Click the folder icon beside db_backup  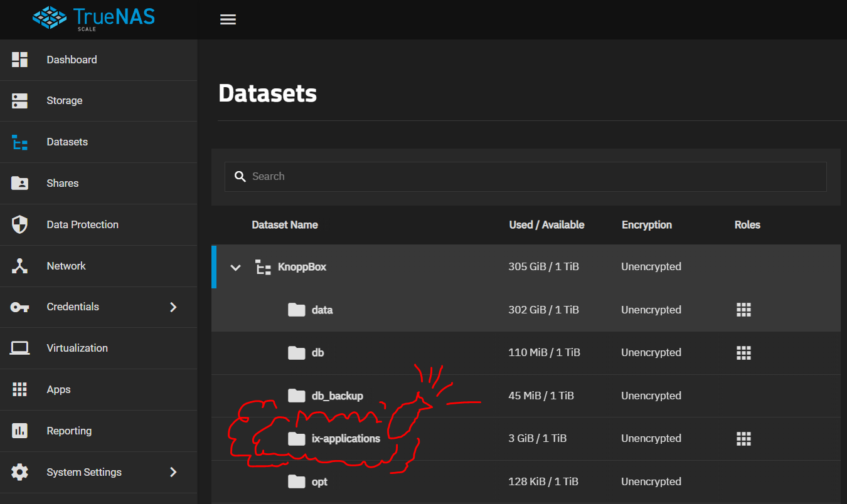(297, 396)
